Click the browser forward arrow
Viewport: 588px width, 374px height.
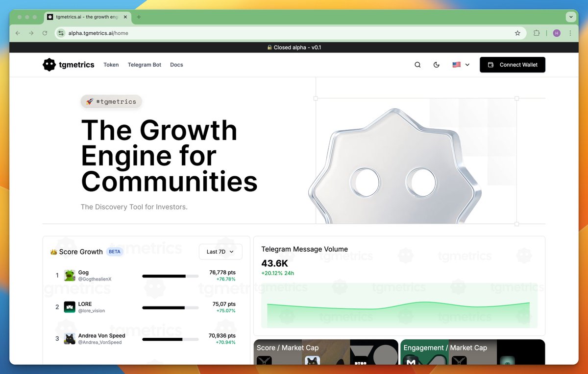click(x=31, y=33)
